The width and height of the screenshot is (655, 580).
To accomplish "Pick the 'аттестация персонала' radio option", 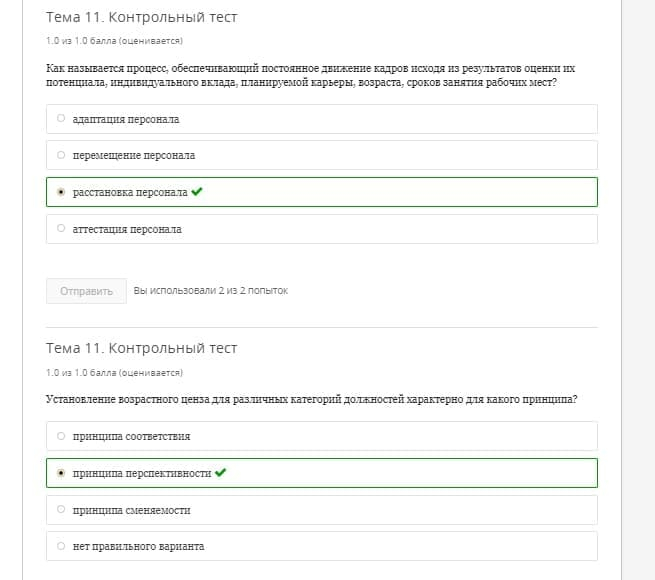I will [x=61, y=228].
